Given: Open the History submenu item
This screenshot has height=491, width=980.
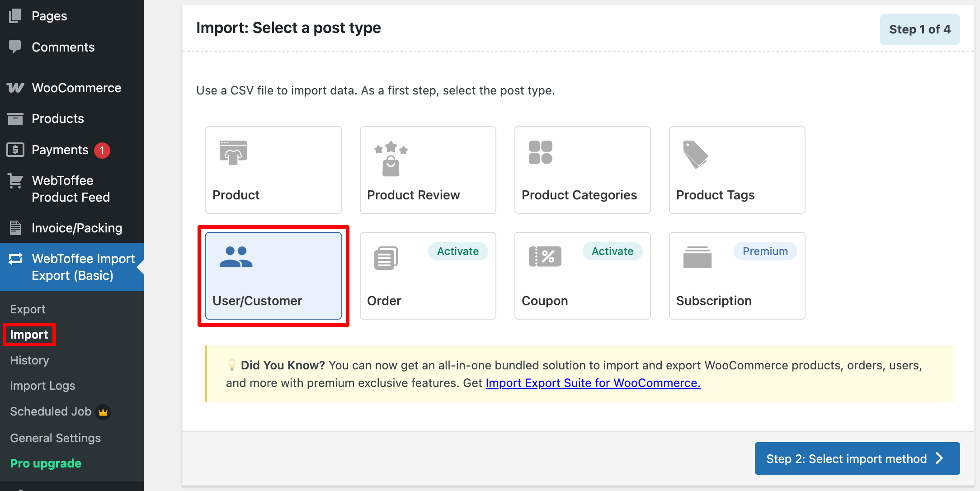Looking at the screenshot, I should (x=29, y=360).
